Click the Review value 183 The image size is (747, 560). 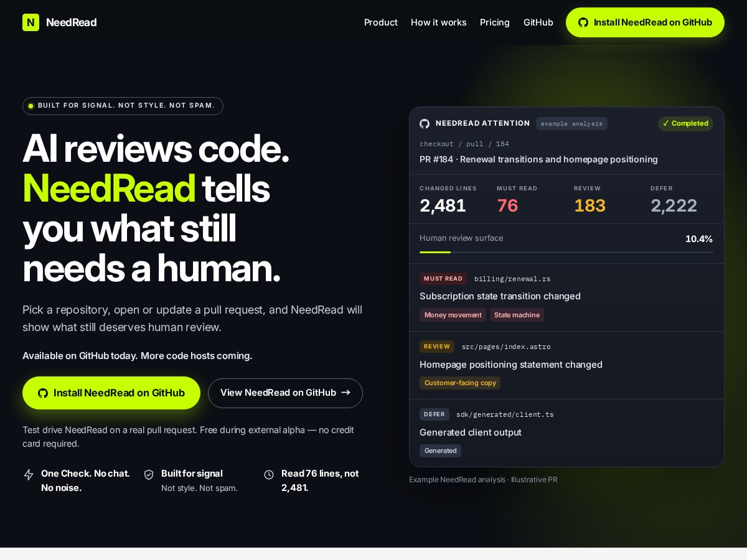(590, 205)
